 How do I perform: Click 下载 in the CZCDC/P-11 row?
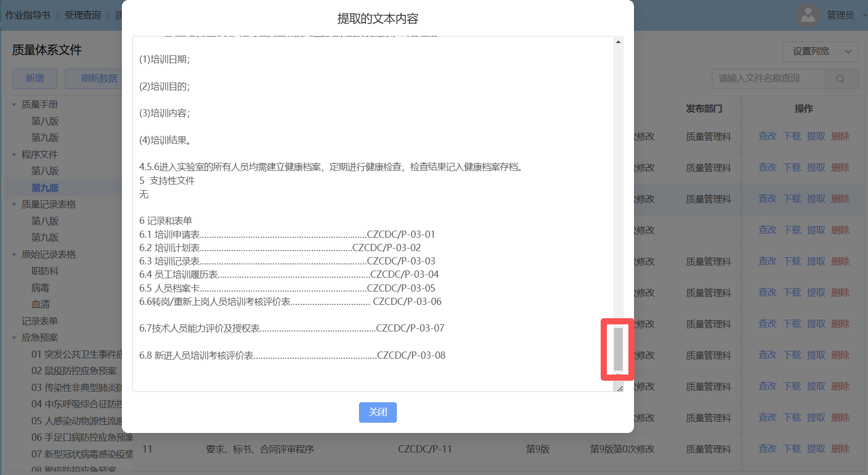[792, 449]
